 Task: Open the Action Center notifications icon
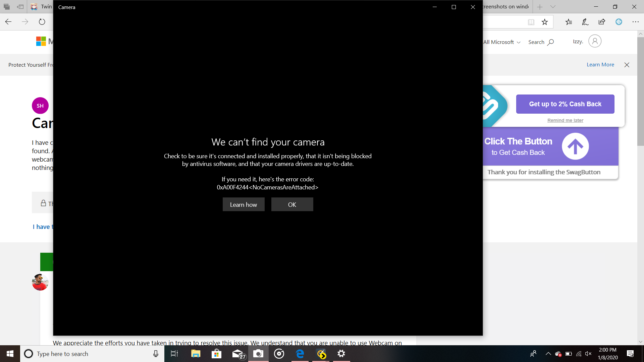point(630,354)
